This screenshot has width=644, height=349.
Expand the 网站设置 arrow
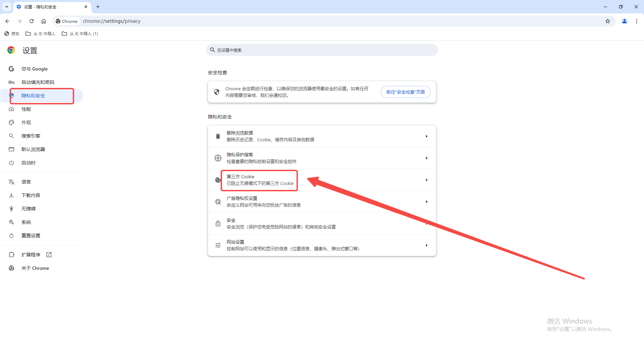click(x=427, y=245)
